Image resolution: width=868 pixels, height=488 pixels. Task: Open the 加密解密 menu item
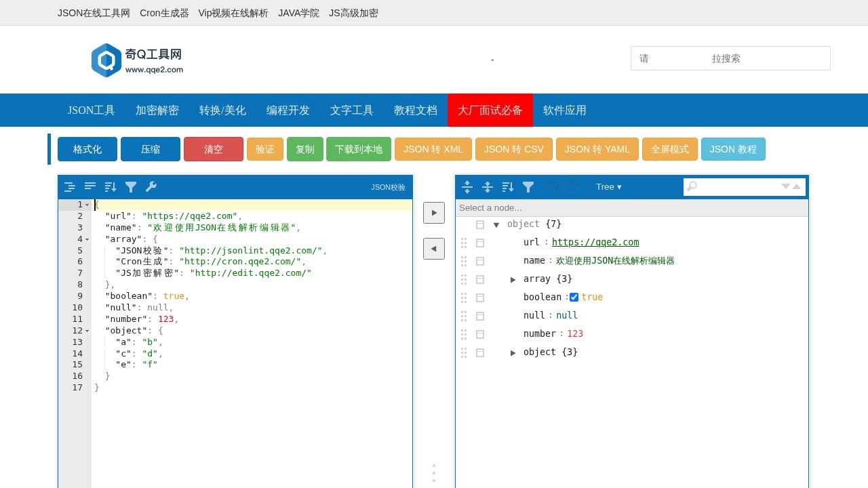click(157, 110)
